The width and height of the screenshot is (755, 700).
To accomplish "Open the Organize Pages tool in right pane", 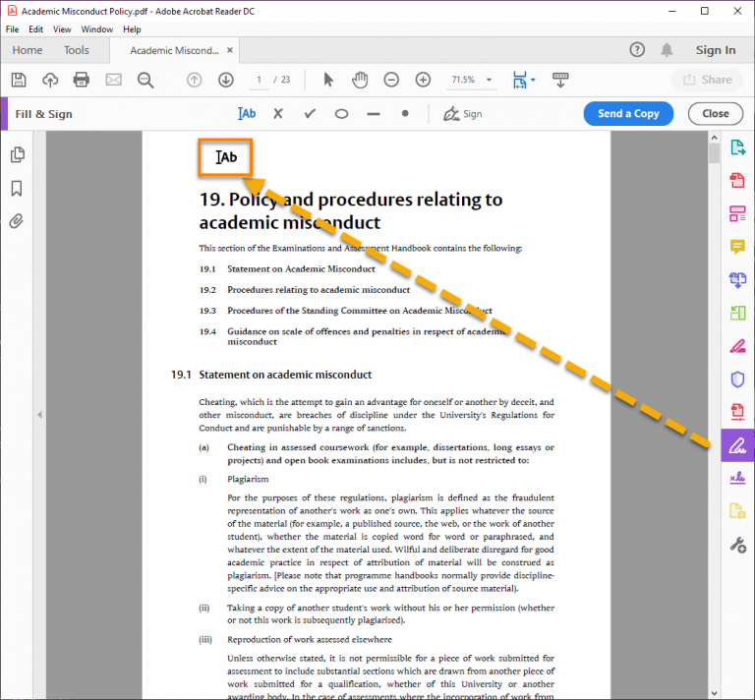I will [x=737, y=313].
